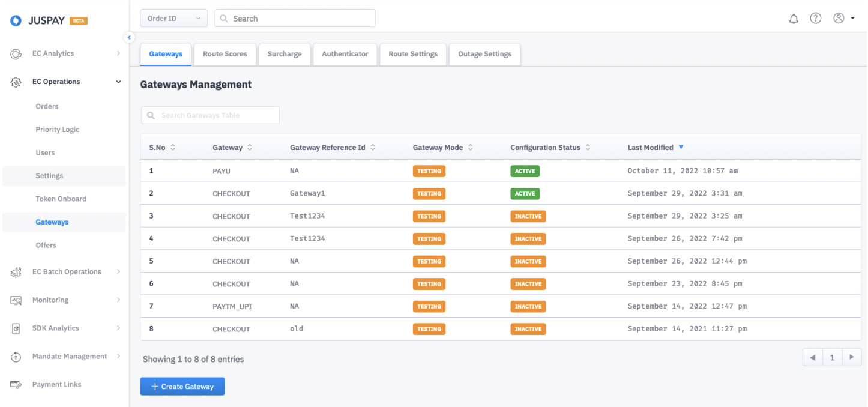Image resolution: width=868 pixels, height=407 pixels.
Task: Expand the Monitoring menu chevron
Action: pyautogui.click(x=118, y=300)
